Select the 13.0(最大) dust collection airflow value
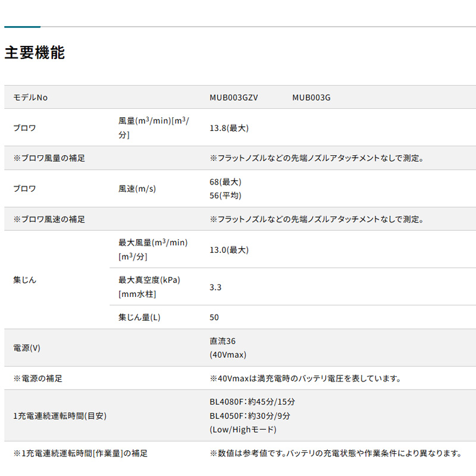The height and width of the screenshot is (476, 476). 229,249
